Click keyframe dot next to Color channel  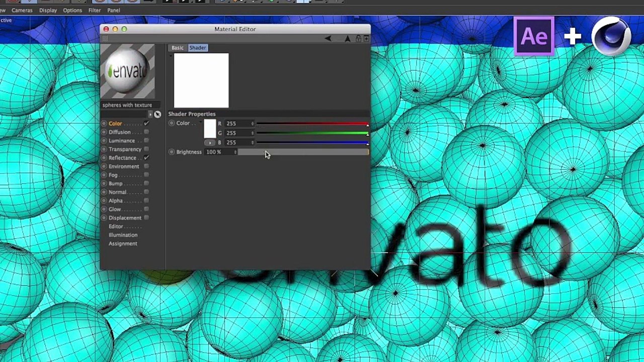(104, 124)
